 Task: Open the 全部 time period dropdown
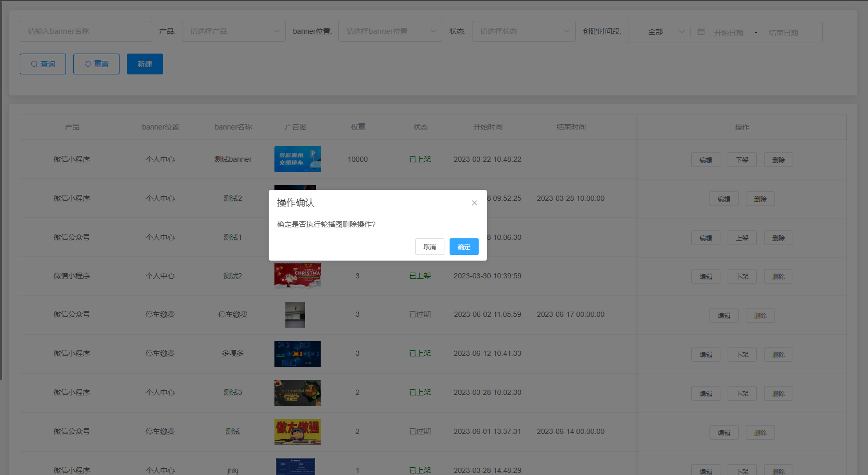click(660, 32)
